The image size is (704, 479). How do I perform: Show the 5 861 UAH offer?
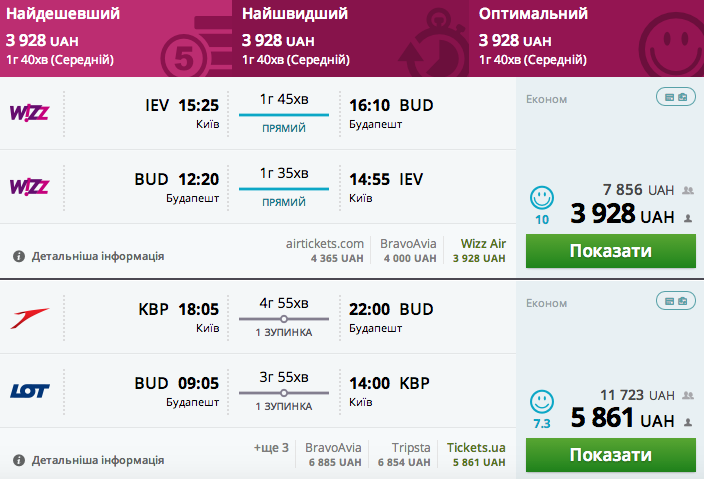(611, 455)
